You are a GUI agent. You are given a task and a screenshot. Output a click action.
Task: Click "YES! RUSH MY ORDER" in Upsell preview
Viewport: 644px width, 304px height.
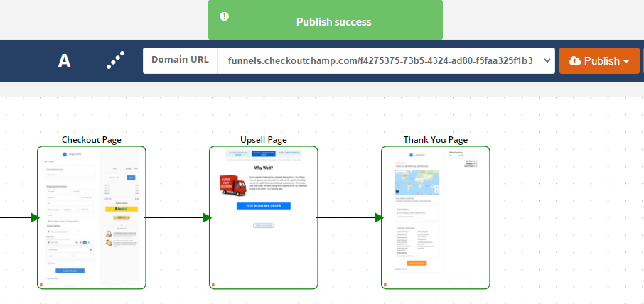coord(263,206)
